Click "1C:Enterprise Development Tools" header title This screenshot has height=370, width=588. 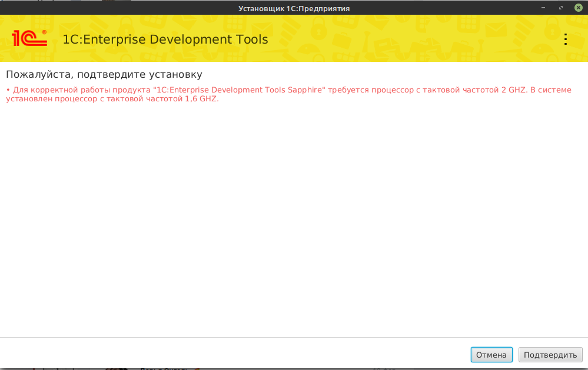(x=165, y=39)
